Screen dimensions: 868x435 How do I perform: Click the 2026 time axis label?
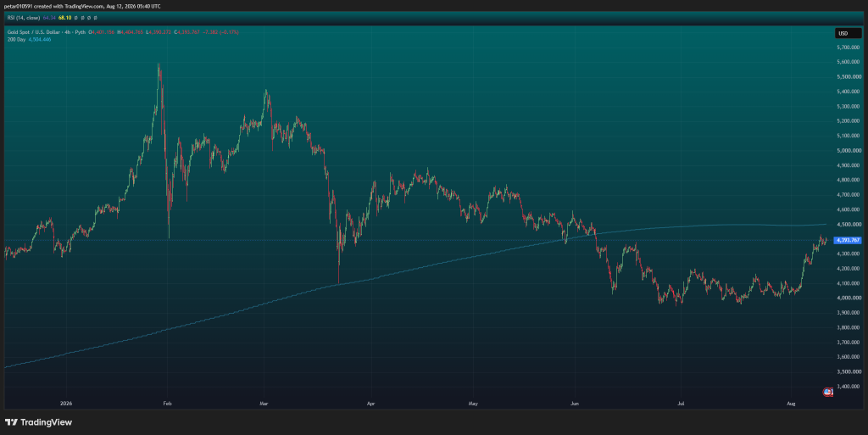pos(66,404)
